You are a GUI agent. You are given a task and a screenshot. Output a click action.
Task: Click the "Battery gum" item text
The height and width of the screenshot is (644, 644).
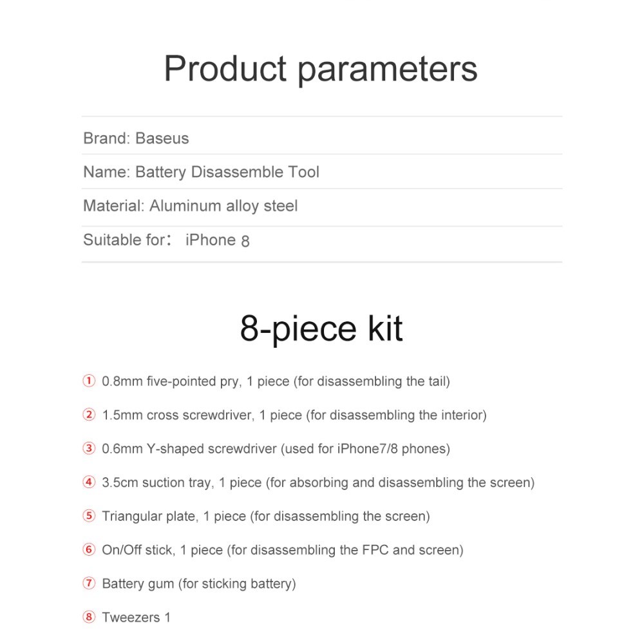pos(198,583)
